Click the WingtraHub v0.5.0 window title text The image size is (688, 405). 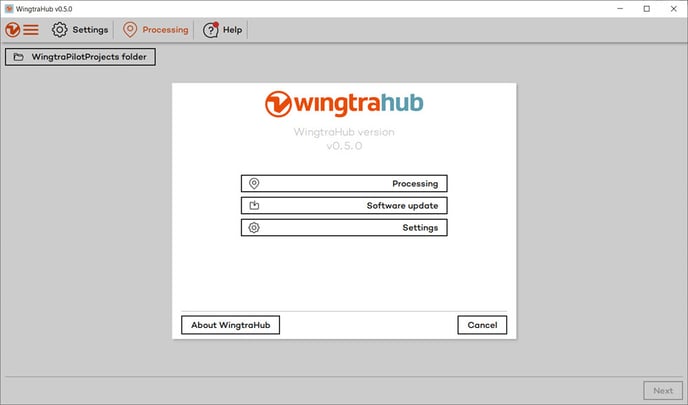(x=44, y=9)
